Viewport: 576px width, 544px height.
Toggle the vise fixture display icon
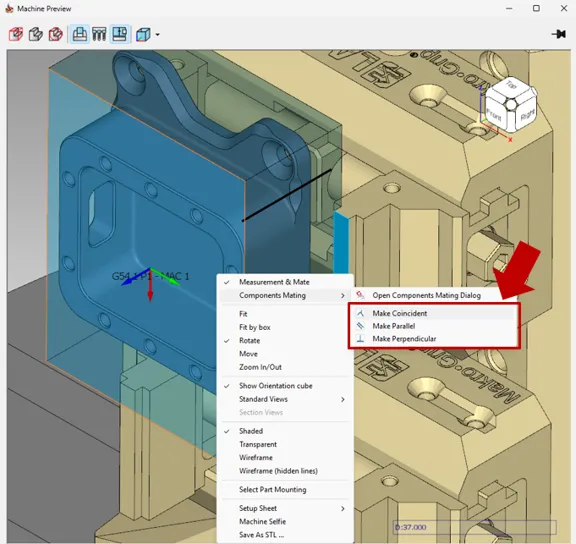click(80, 35)
